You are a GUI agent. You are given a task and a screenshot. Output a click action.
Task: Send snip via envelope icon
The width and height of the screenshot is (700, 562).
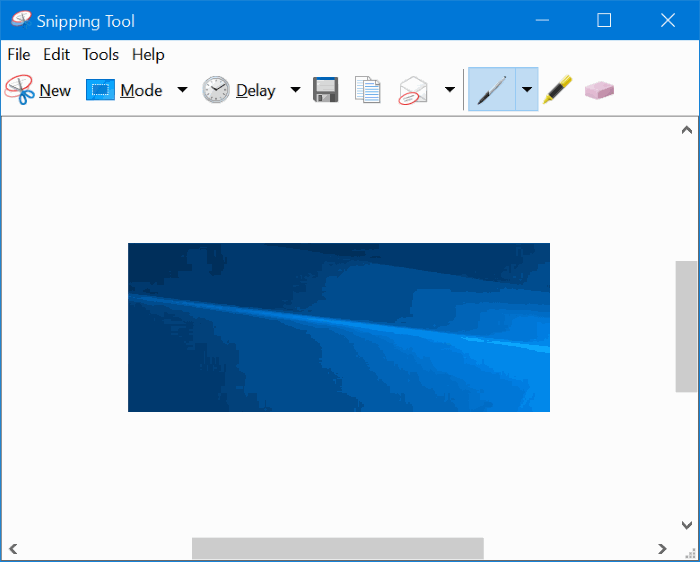click(413, 91)
